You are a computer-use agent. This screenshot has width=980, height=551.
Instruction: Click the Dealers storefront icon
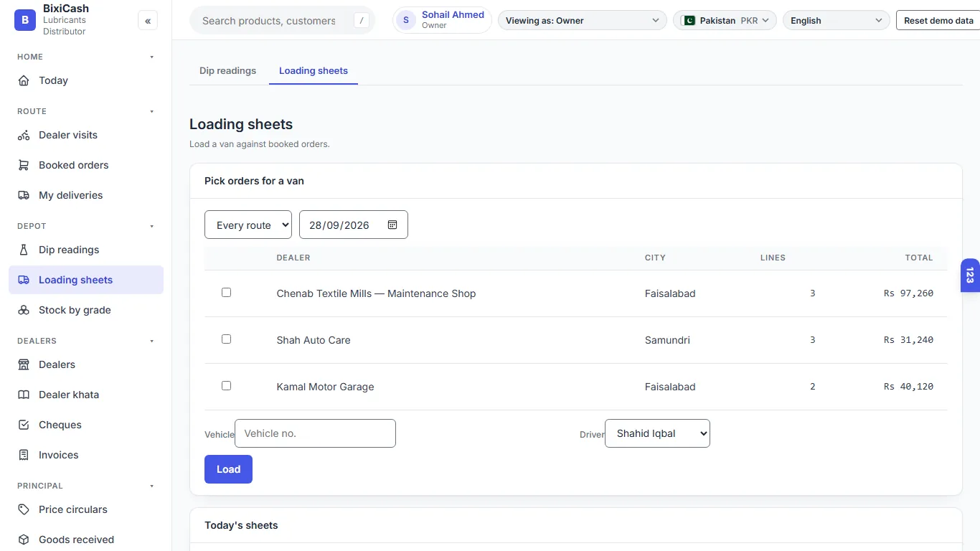[24, 364]
